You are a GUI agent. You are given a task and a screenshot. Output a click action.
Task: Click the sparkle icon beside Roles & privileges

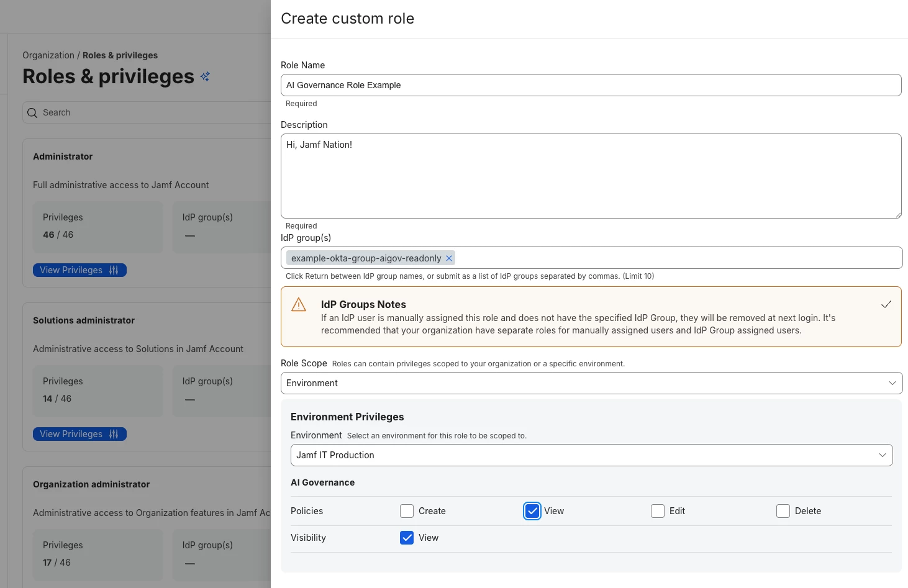[x=205, y=76]
